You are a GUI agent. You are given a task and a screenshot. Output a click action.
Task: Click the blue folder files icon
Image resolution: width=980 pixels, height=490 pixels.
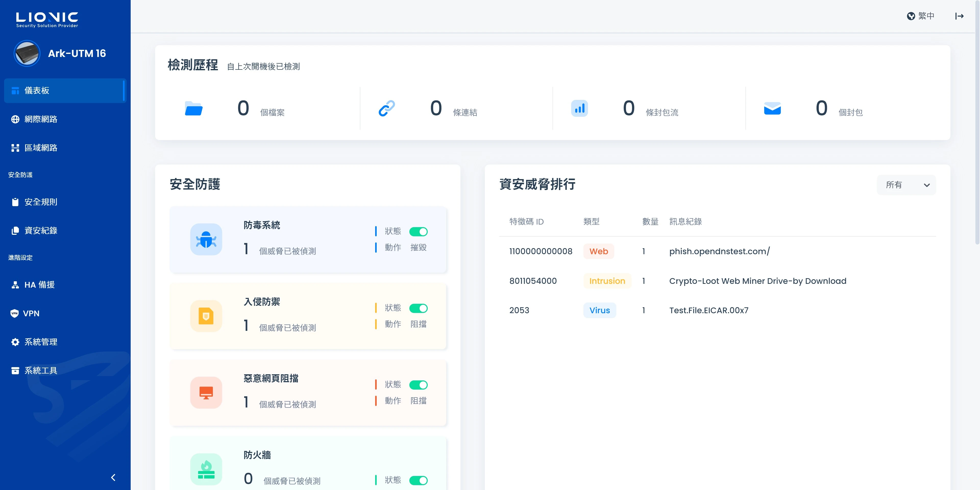[194, 109]
